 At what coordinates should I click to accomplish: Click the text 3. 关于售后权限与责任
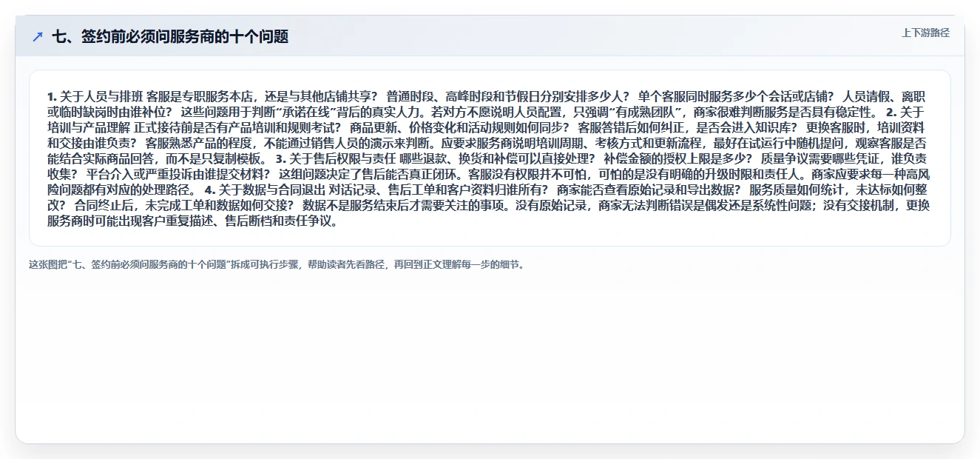pyautogui.click(x=336, y=158)
